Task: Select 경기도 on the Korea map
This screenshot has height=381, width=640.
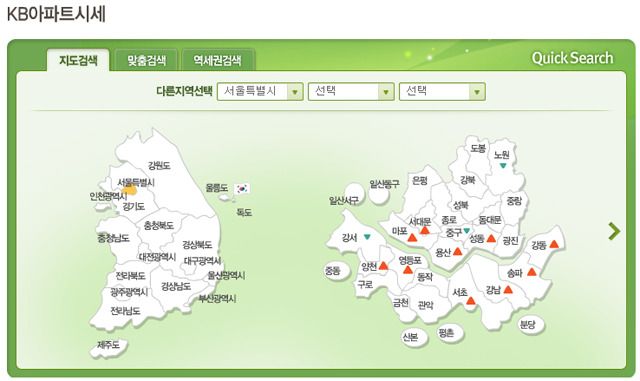Action: (x=133, y=207)
